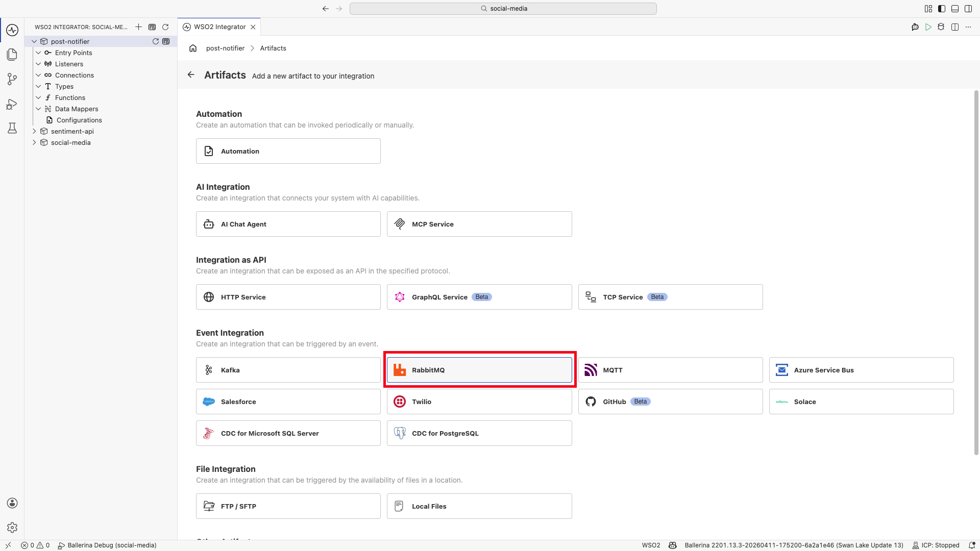Collapse the Listeners tree node

click(38, 64)
